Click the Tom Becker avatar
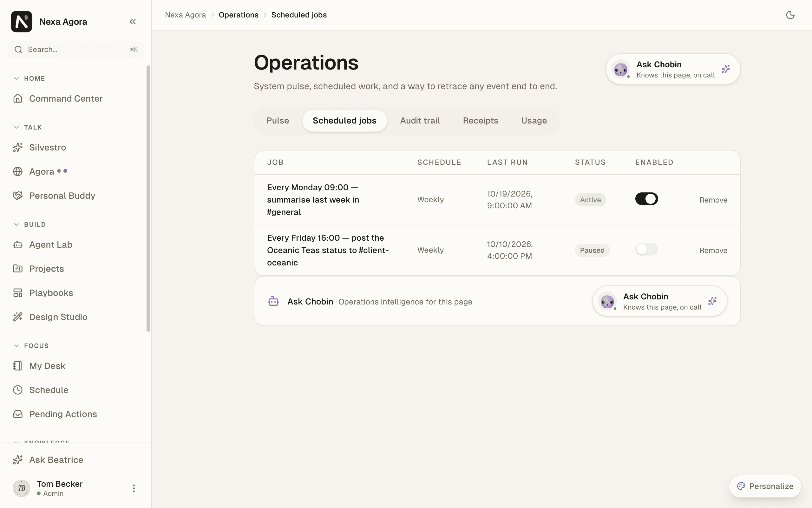The width and height of the screenshot is (812, 508). point(22,488)
